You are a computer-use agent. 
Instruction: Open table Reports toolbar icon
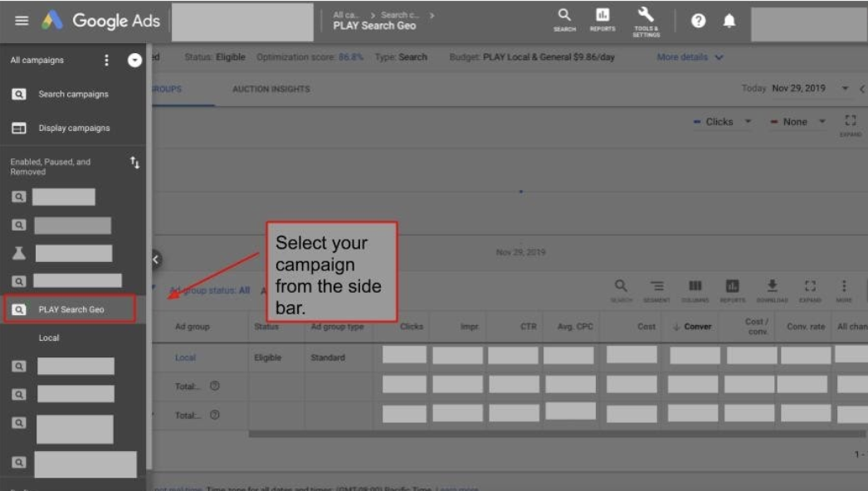pyautogui.click(x=733, y=290)
